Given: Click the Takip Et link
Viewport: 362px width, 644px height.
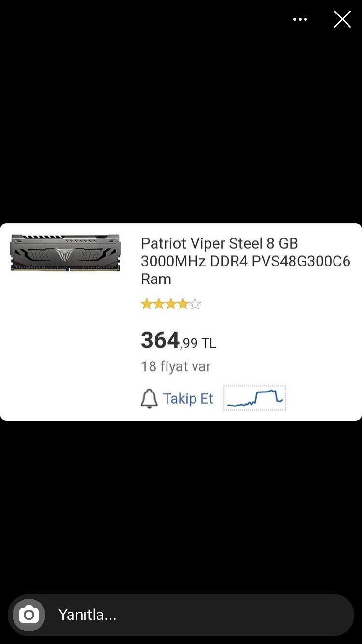Looking at the screenshot, I should pos(188,399).
